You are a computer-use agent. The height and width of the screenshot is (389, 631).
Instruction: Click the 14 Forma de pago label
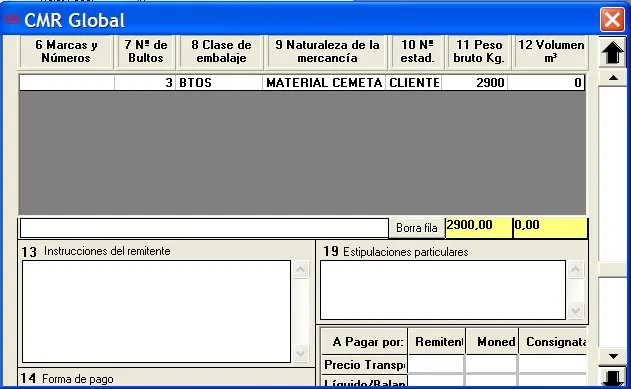coord(67,379)
